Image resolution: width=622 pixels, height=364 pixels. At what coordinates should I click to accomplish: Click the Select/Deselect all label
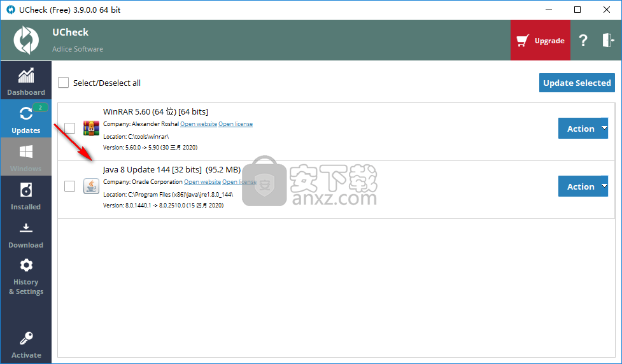[x=107, y=83]
